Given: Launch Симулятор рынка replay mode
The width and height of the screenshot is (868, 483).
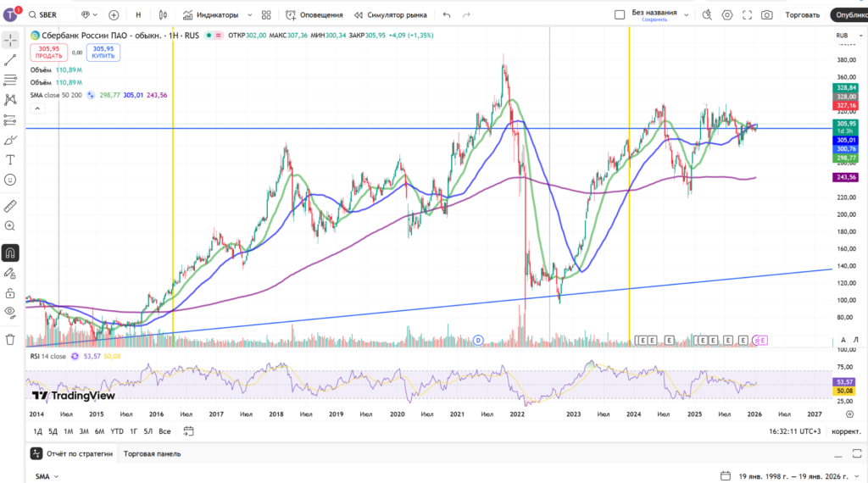Looking at the screenshot, I should click(391, 15).
